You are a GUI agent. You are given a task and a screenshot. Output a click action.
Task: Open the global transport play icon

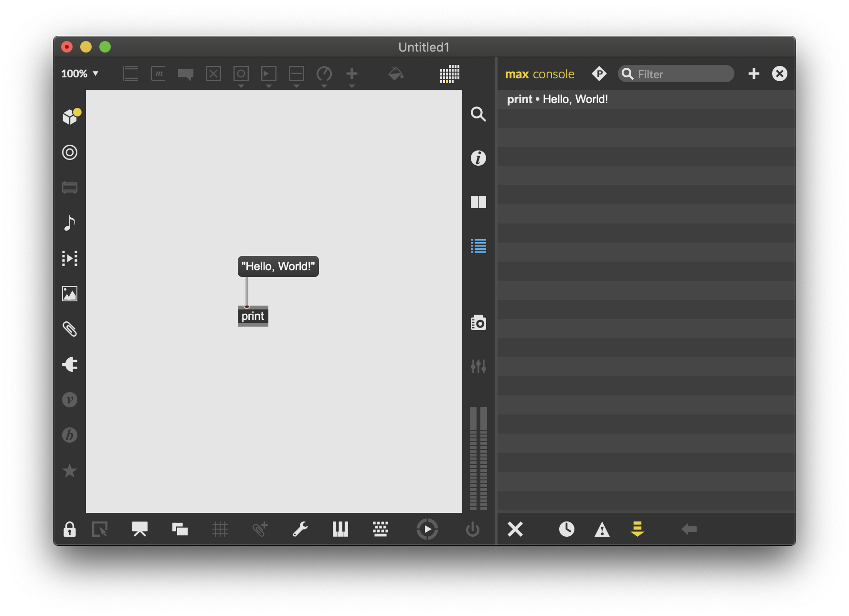(x=427, y=529)
